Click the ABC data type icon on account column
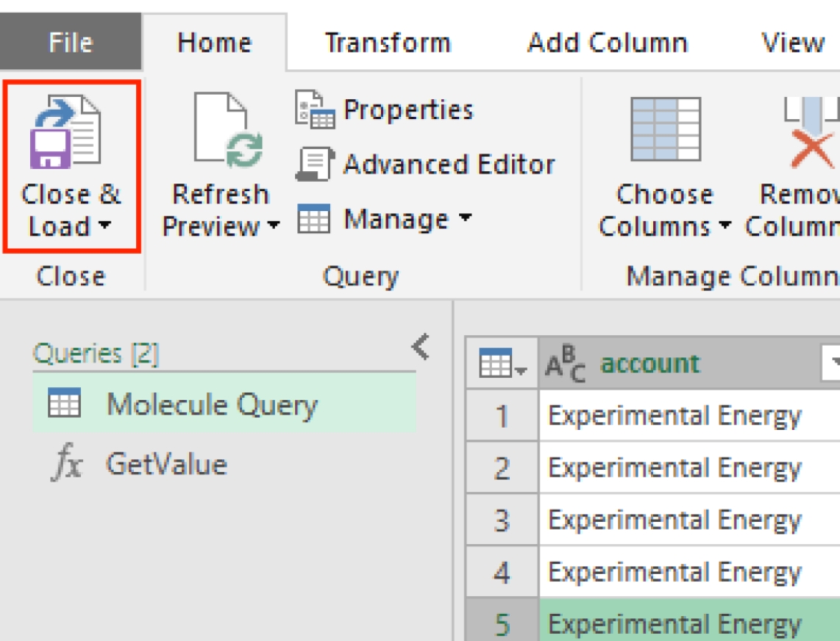840x641 pixels. pyautogui.click(x=565, y=365)
